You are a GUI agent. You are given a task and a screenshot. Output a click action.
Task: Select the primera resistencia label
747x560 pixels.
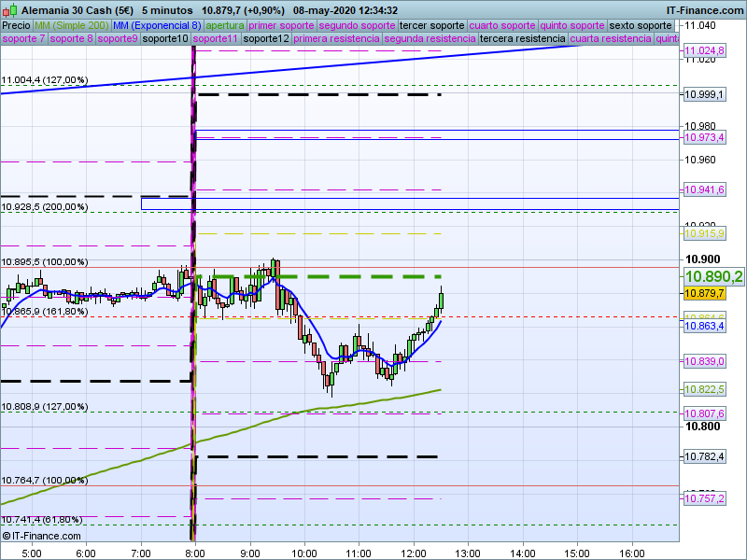pyautogui.click(x=335, y=39)
